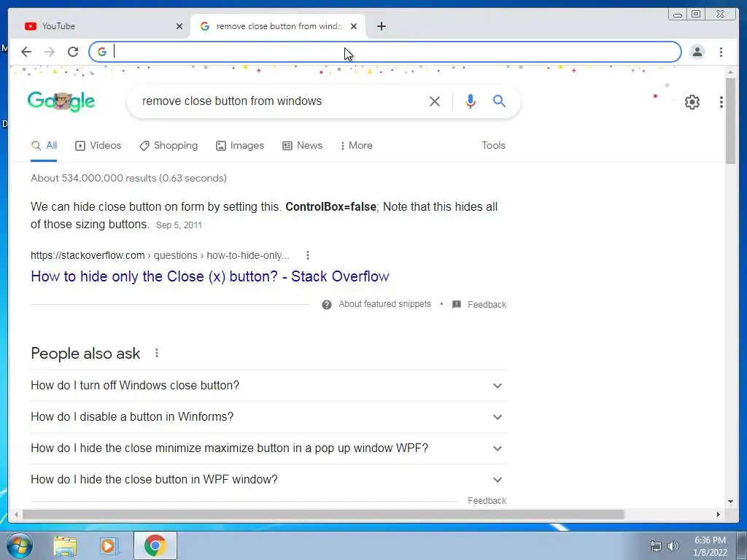Click the Feedback flag icon under snippet

(x=457, y=304)
